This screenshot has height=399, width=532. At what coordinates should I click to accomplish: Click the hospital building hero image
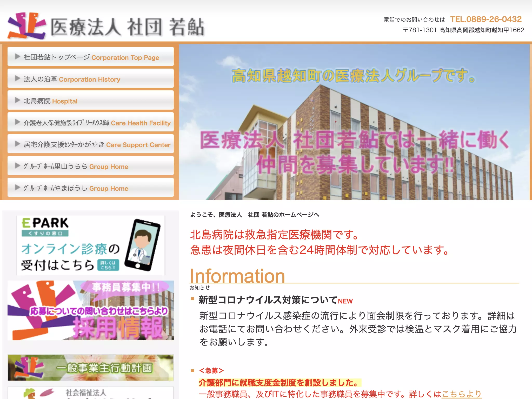(354, 122)
